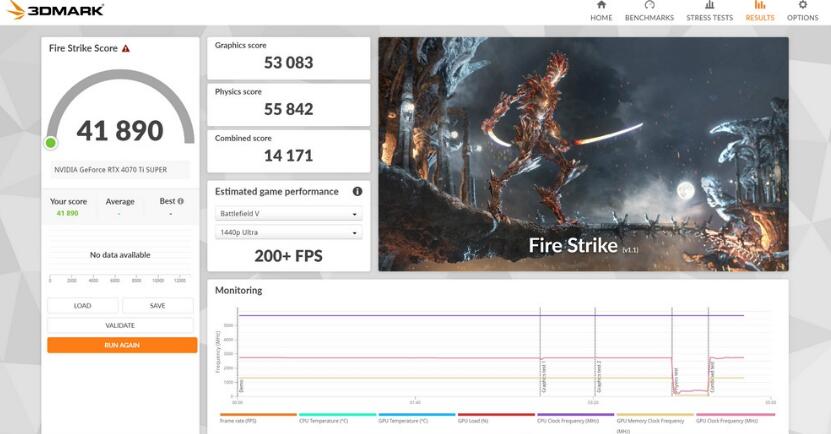
Task: Open the Options gear icon
Action: pyautogui.click(x=802, y=5)
